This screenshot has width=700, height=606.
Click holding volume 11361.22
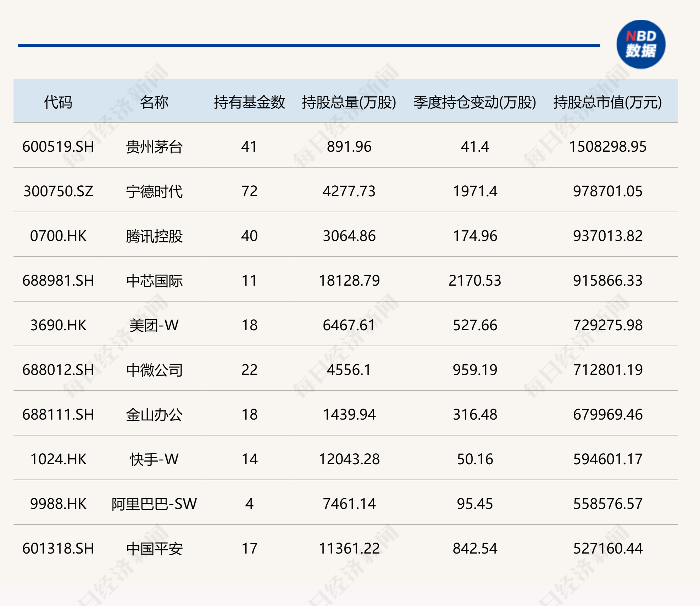click(x=349, y=549)
